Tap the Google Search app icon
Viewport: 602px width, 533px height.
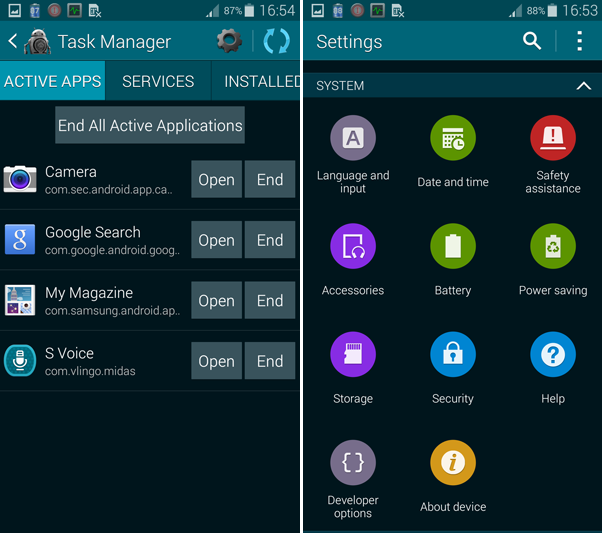[x=20, y=239]
